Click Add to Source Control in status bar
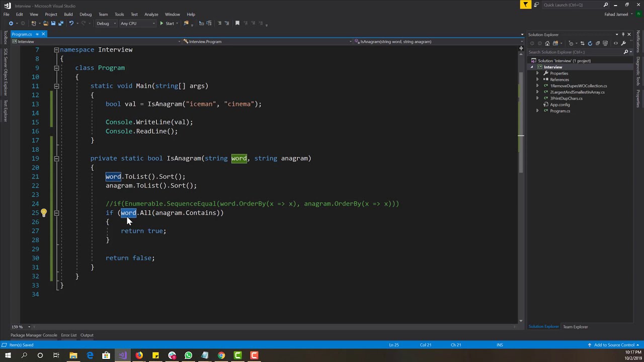The width and height of the screenshot is (644, 362). (x=614, y=345)
